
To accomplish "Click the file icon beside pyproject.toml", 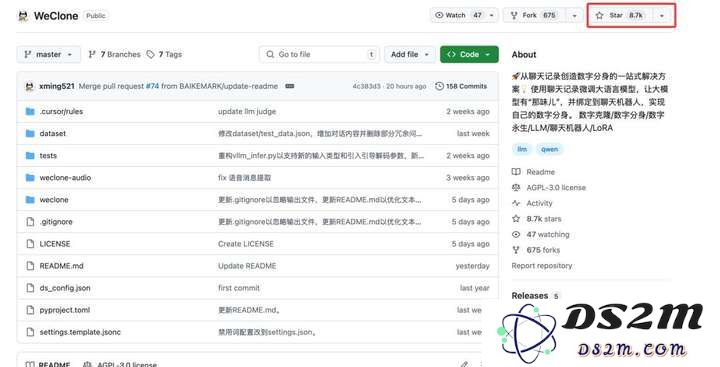I will click(30, 310).
